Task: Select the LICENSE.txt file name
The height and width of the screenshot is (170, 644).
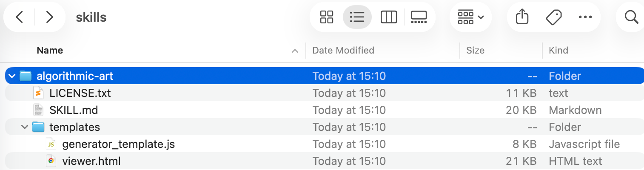Action: [80, 93]
